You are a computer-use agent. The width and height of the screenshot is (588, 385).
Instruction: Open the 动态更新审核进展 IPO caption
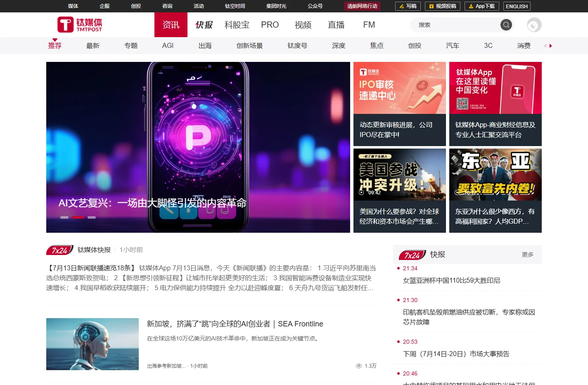396,130
